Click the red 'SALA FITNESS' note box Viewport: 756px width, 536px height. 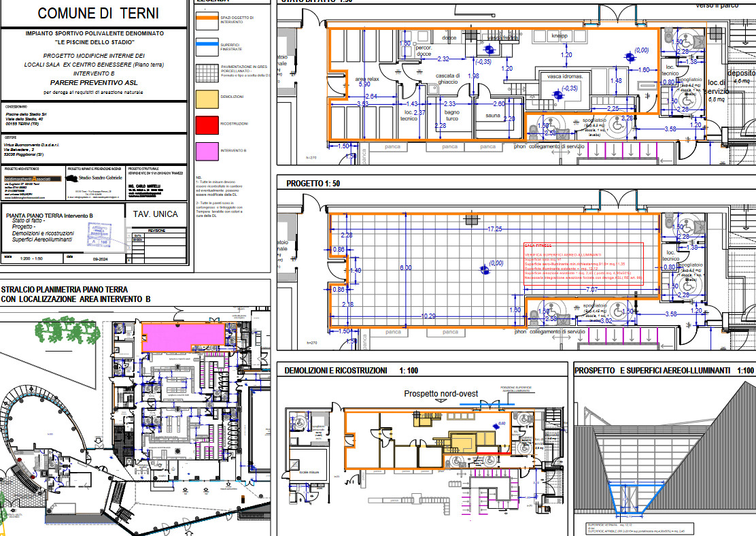tap(583, 263)
